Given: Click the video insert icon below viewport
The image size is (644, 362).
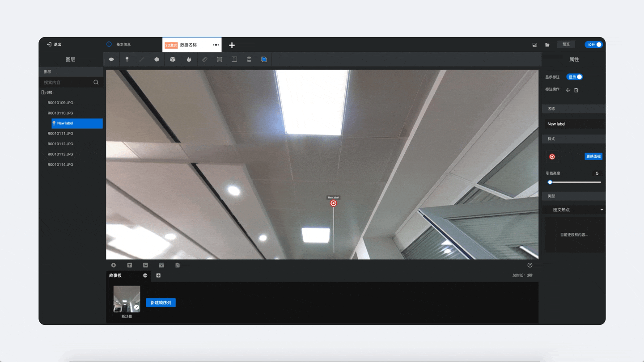Looking at the screenshot, I should pos(161,265).
